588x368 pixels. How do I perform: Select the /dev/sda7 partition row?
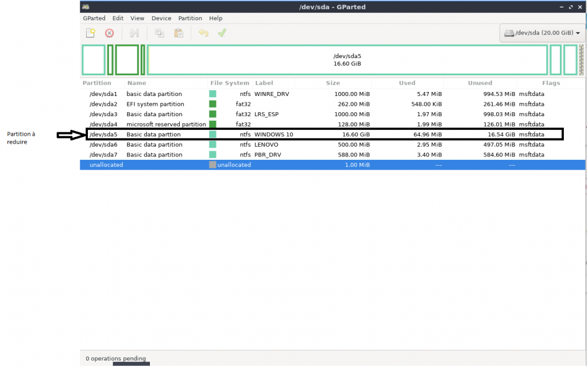332,155
